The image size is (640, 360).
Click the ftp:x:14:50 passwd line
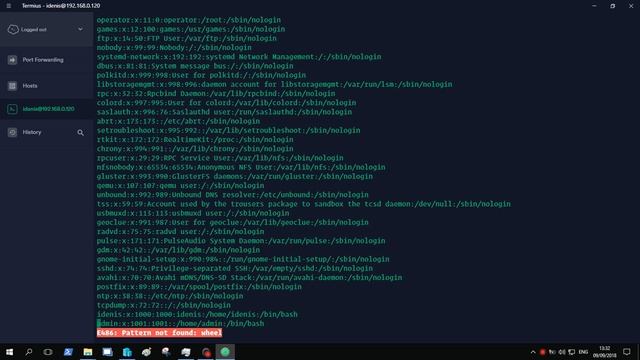tap(187, 38)
